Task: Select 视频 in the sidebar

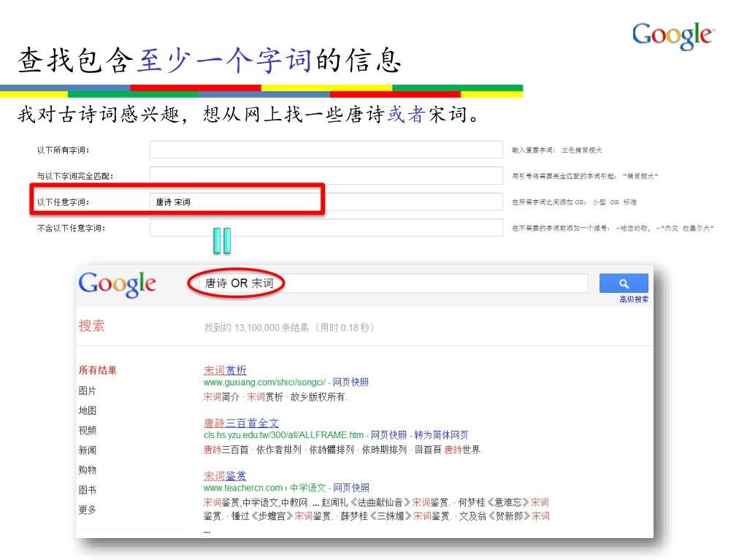Action: [87, 431]
